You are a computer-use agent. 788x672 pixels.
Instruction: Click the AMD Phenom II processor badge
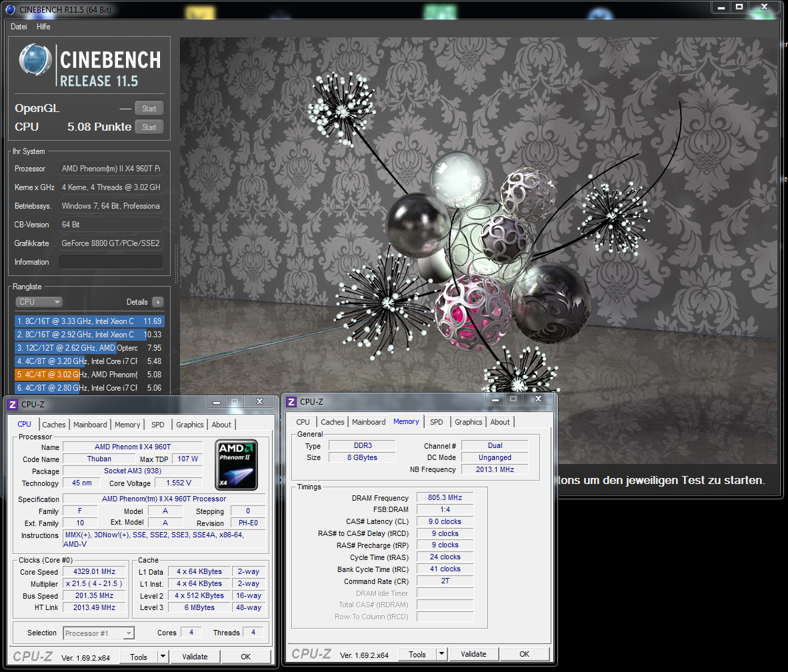[x=236, y=465]
